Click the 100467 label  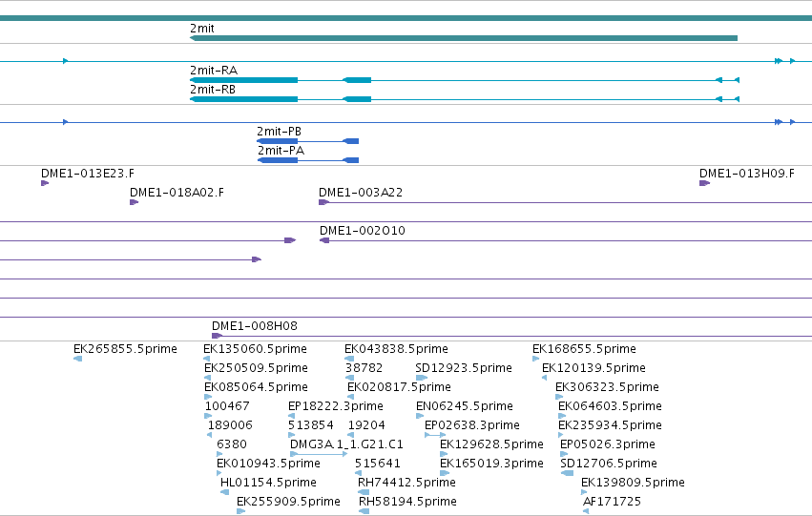pos(227,406)
